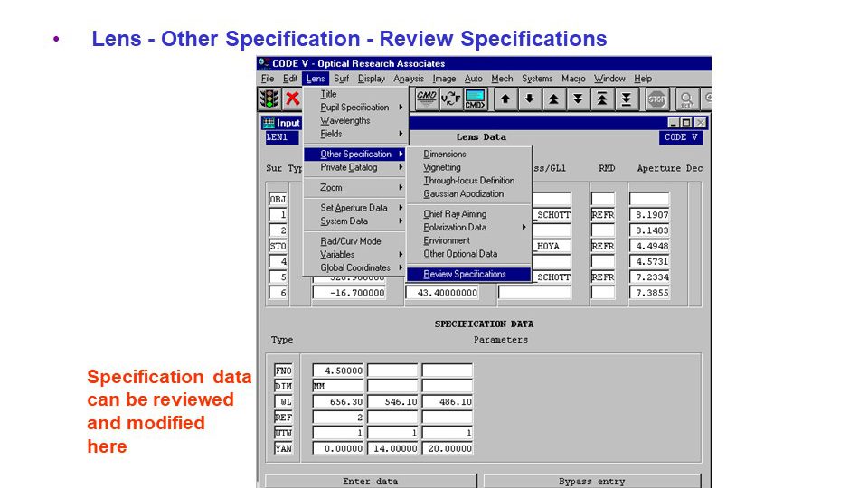Click the aperture field 7.3855
This screenshot has width=868, height=488.
[649, 292]
